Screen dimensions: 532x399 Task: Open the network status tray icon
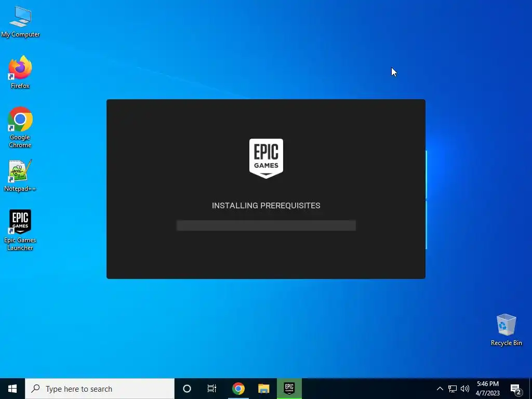pyautogui.click(x=453, y=389)
